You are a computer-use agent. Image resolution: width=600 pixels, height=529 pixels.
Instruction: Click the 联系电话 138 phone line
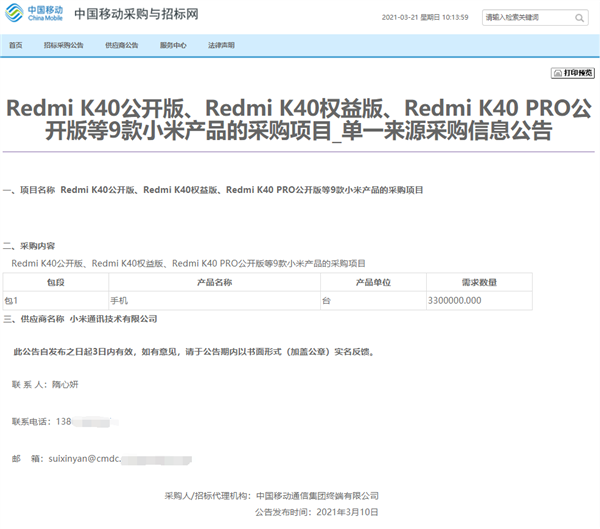pos(65,421)
